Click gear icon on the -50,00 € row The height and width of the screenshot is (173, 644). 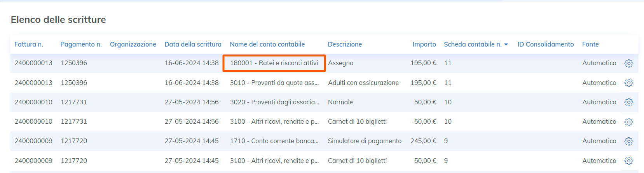[628, 122]
